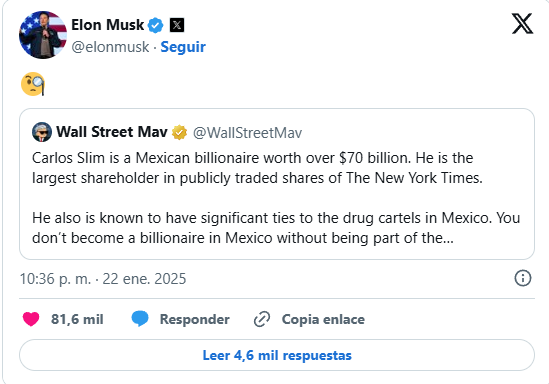
Task: Open the @WallStreetMav handle
Action: (x=247, y=133)
